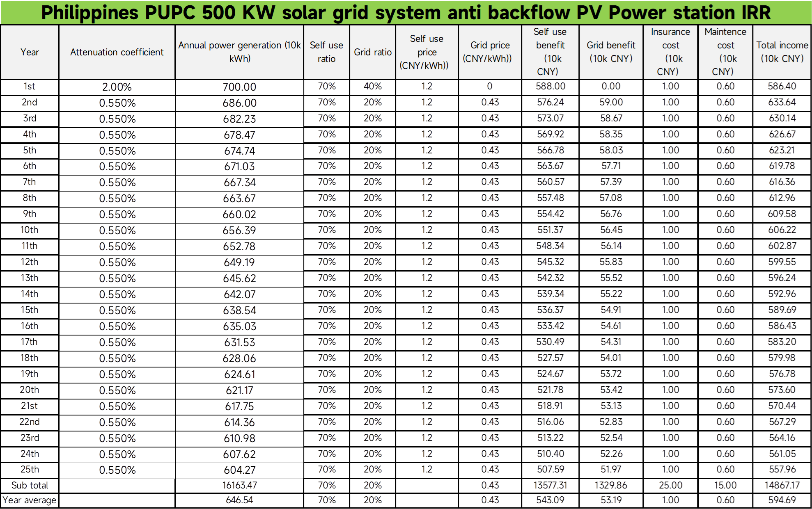
Task: Select the '17th' year row label
Action: 30,342
